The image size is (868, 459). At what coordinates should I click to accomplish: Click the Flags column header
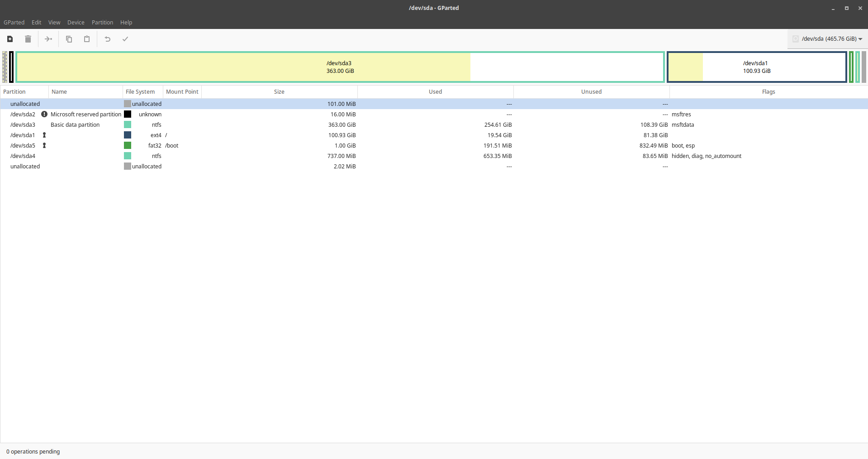pyautogui.click(x=768, y=91)
